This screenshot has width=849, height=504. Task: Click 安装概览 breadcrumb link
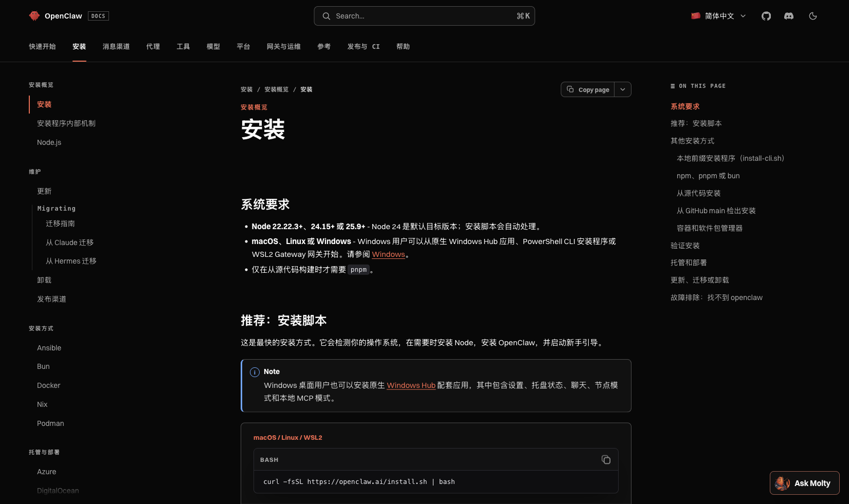[276, 89]
